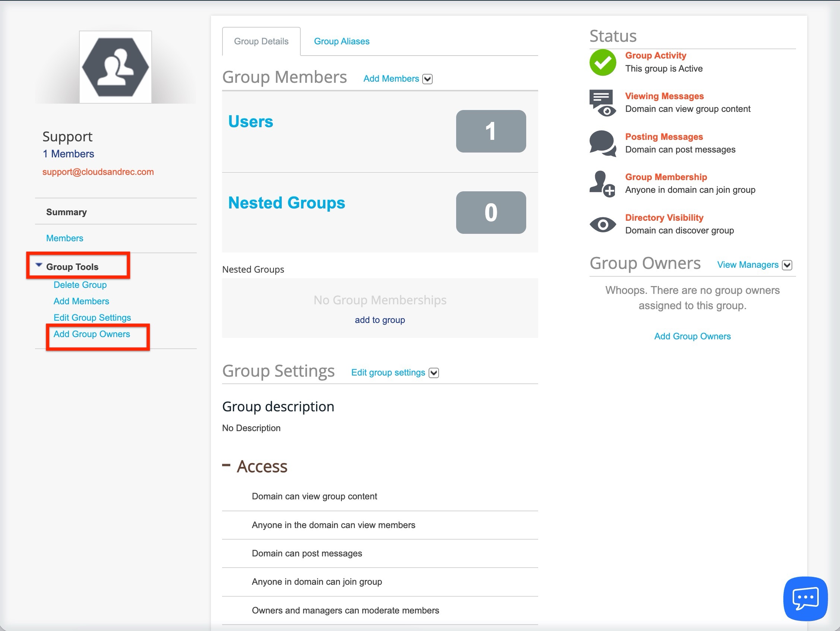The height and width of the screenshot is (631, 840).
Task: Click the Group Membership person-plus icon
Action: (x=603, y=184)
